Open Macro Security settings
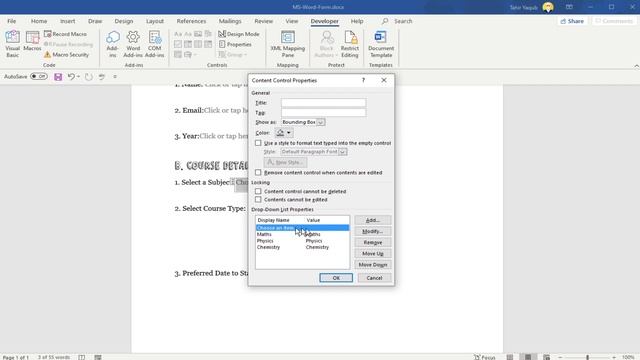Viewport: 640px width, 360px height. [66, 54]
